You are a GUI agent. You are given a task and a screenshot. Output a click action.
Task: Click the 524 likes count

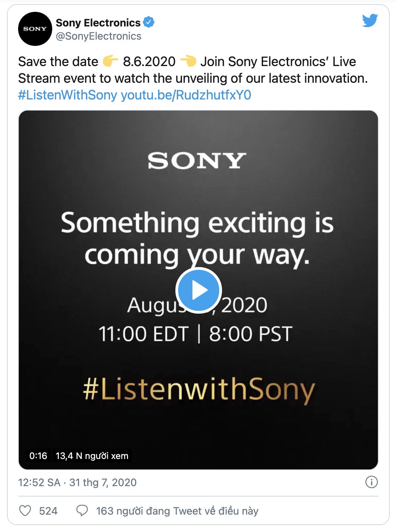pyautogui.click(x=48, y=511)
